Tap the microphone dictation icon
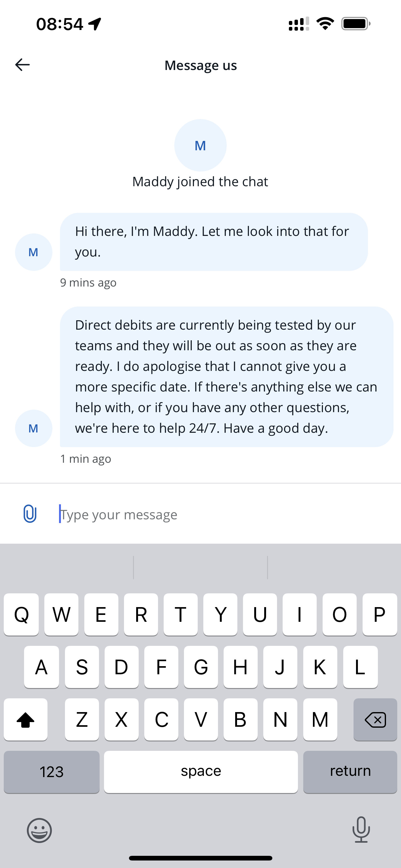This screenshot has height=868, width=401. click(x=361, y=829)
